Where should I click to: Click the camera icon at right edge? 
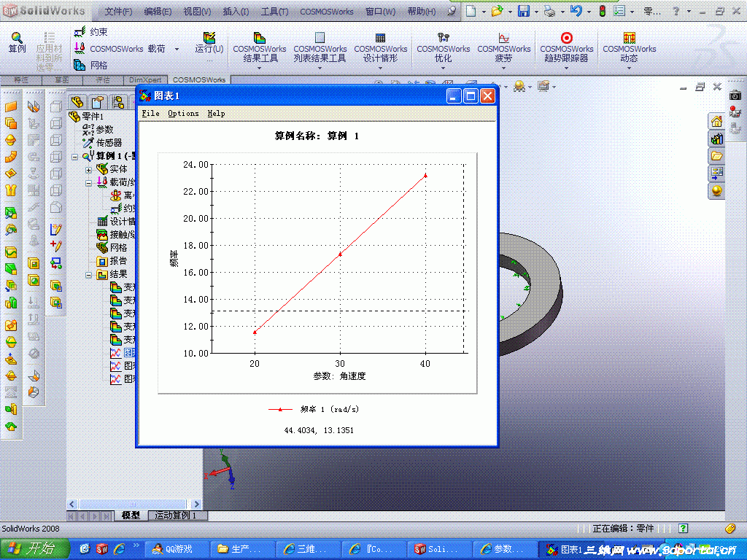(x=735, y=96)
